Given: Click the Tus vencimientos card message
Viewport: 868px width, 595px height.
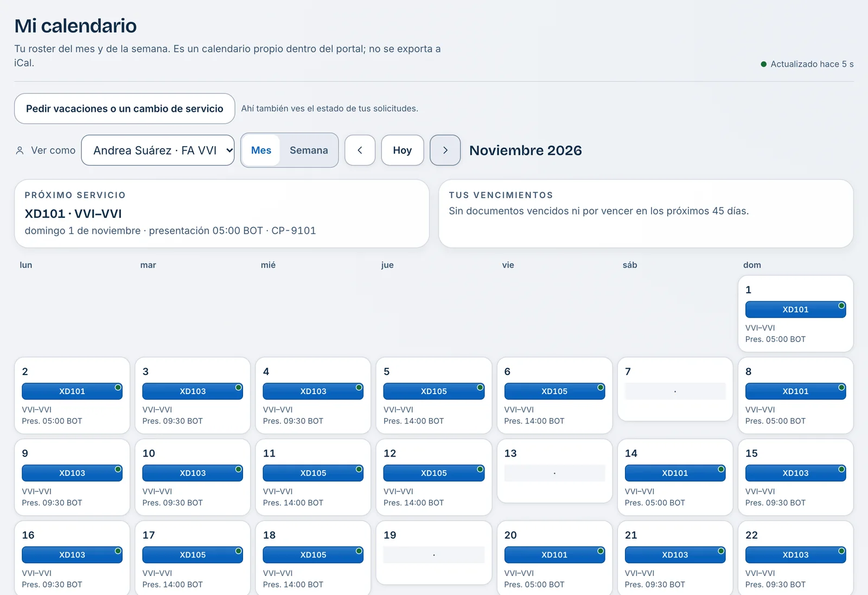Looking at the screenshot, I should coord(598,211).
